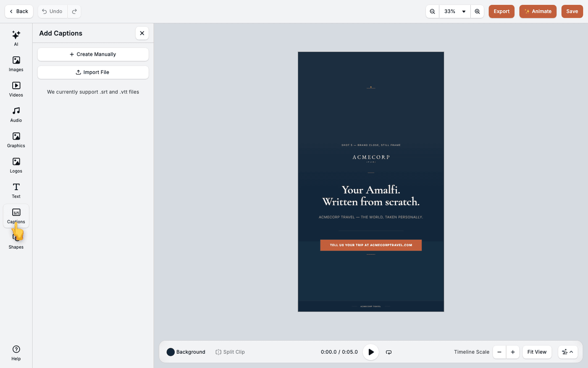Open the Help icon at bottom left
Image resolution: width=588 pixels, height=368 pixels.
[16, 353]
